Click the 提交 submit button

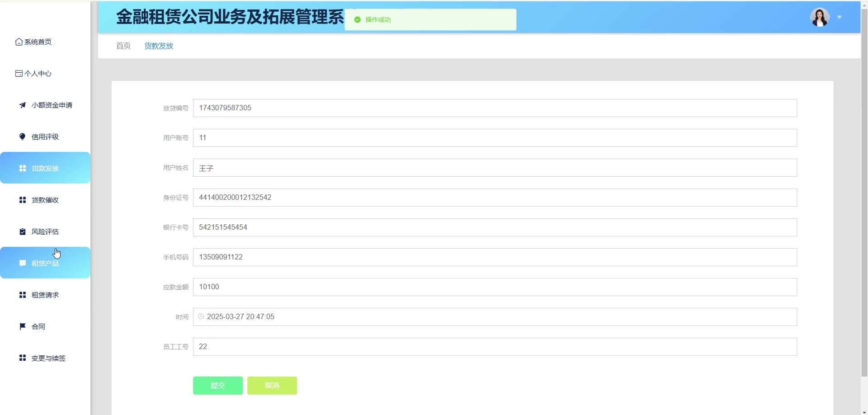pos(218,386)
